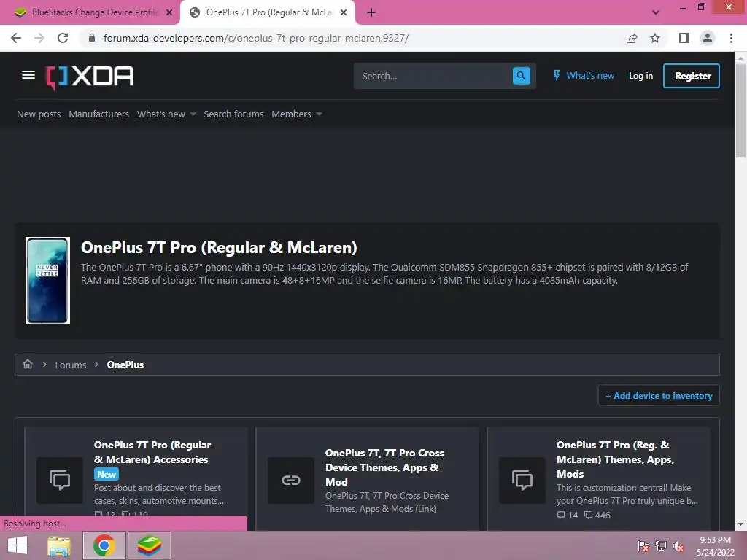747x560 pixels.
Task: Open the browser side panel icon
Action: (684, 38)
